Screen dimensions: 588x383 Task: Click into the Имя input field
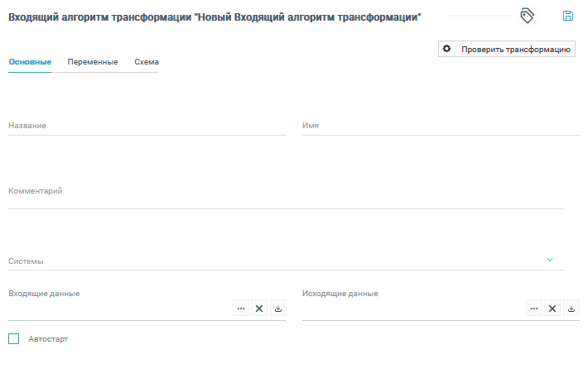[x=441, y=127]
